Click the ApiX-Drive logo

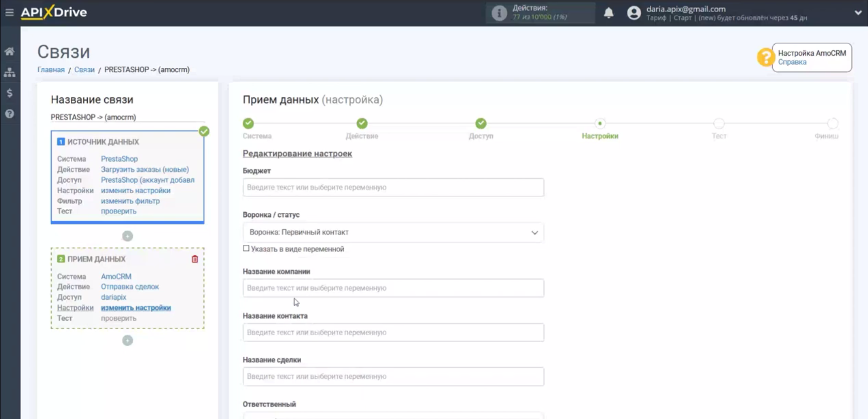pyautogui.click(x=54, y=12)
